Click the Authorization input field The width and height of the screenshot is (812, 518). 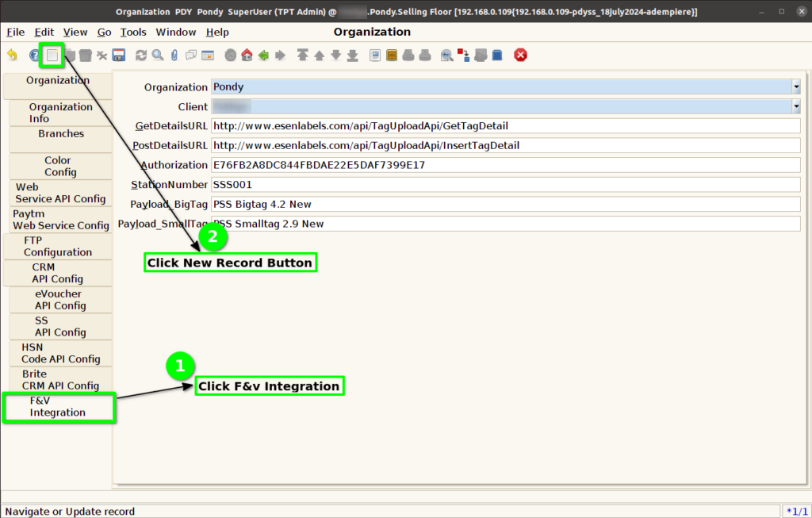point(505,165)
